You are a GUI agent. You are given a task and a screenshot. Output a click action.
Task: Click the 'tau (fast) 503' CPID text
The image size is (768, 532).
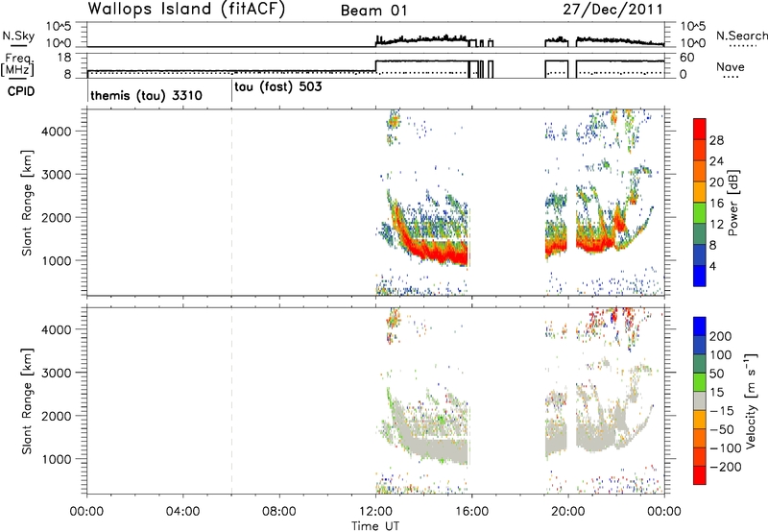coord(278,87)
